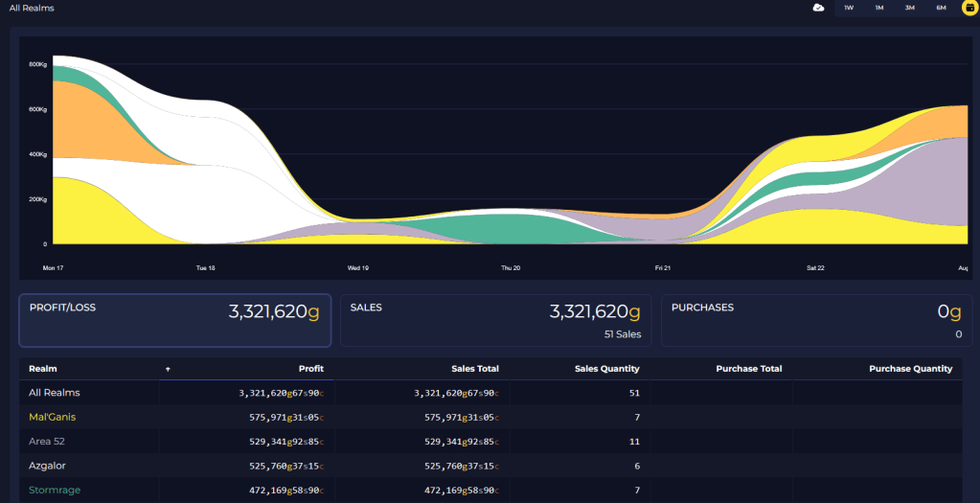980x503 pixels.
Task: Open the Area 52 realm link
Action: click(47, 441)
